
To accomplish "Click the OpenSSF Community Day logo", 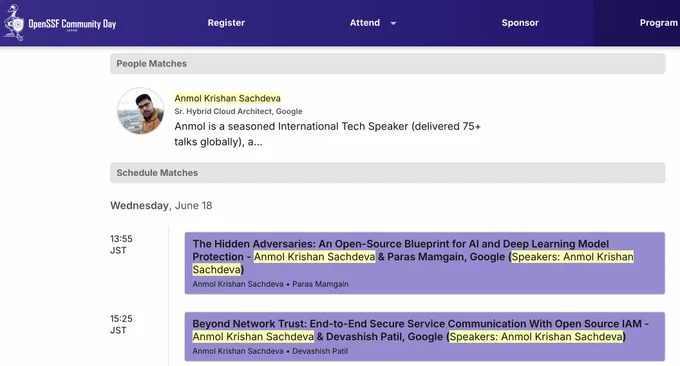I will (x=60, y=23).
